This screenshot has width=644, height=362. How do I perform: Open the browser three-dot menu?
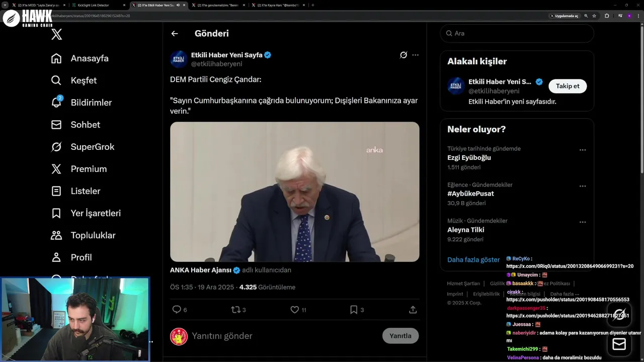click(638, 16)
